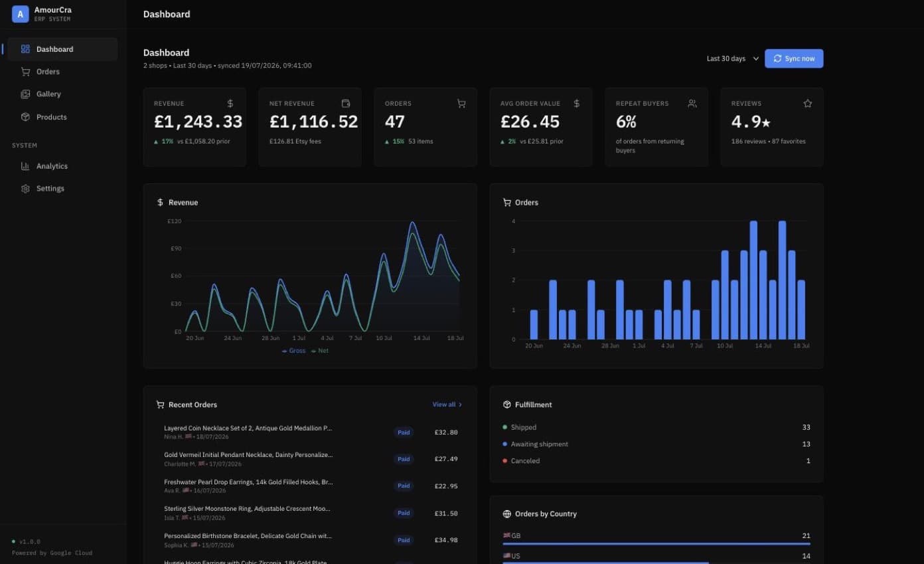
Task: Open the Layered Coin Necklace order row
Action: click(x=310, y=432)
